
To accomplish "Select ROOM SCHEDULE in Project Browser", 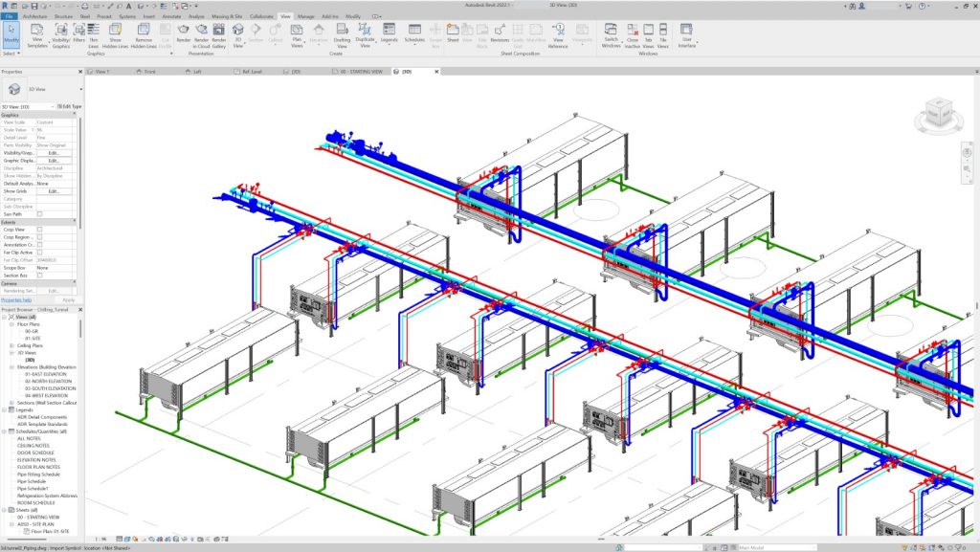I will [x=36, y=502].
